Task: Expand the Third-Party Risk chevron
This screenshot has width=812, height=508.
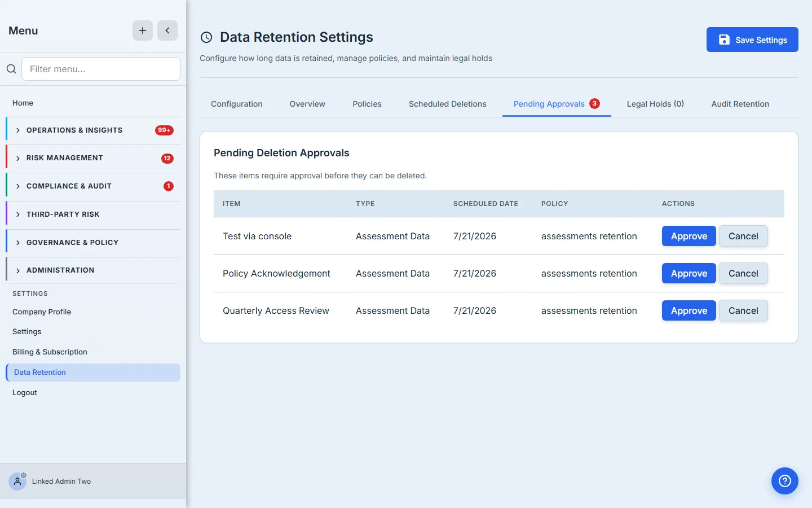Action: [18, 214]
